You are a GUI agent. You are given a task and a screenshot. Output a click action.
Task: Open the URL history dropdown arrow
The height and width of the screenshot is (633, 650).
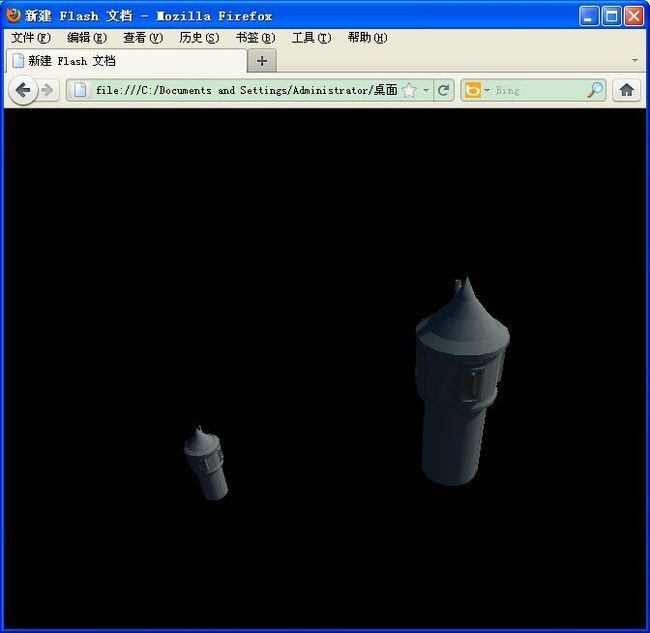[426, 90]
